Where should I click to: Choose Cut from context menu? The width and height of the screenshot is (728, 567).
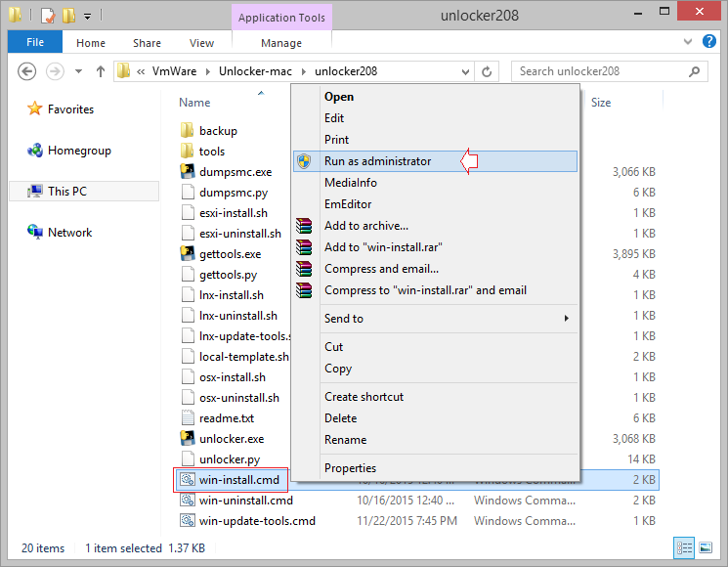pos(435,347)
